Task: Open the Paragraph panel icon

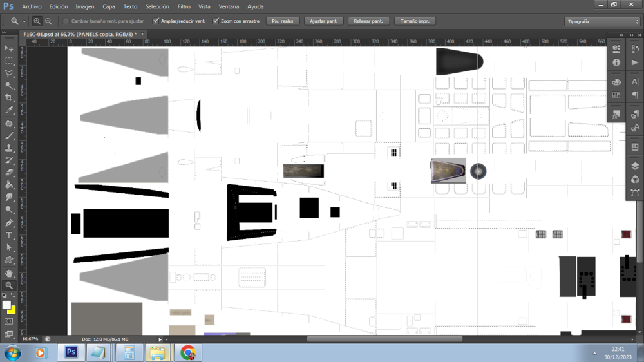Action: 635,95
